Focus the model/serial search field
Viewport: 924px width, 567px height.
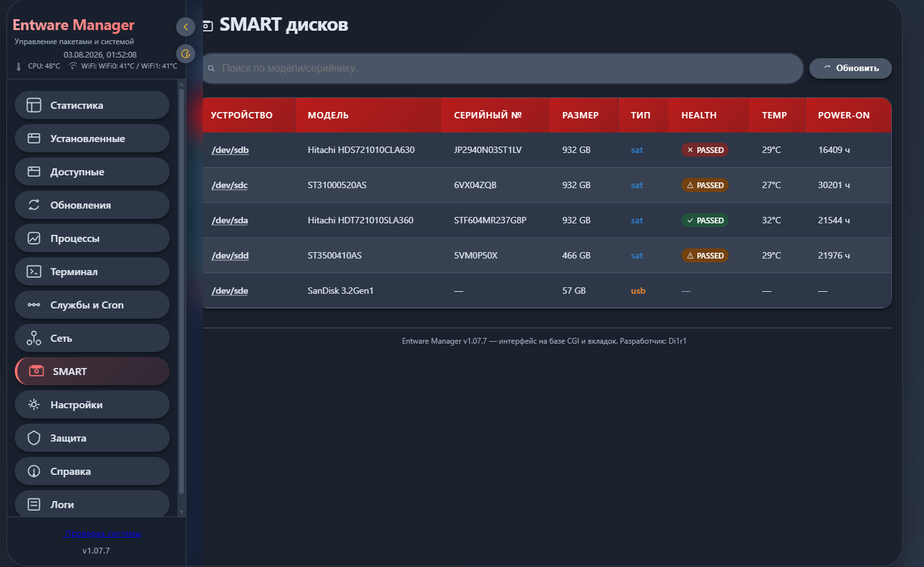point(503,68)
